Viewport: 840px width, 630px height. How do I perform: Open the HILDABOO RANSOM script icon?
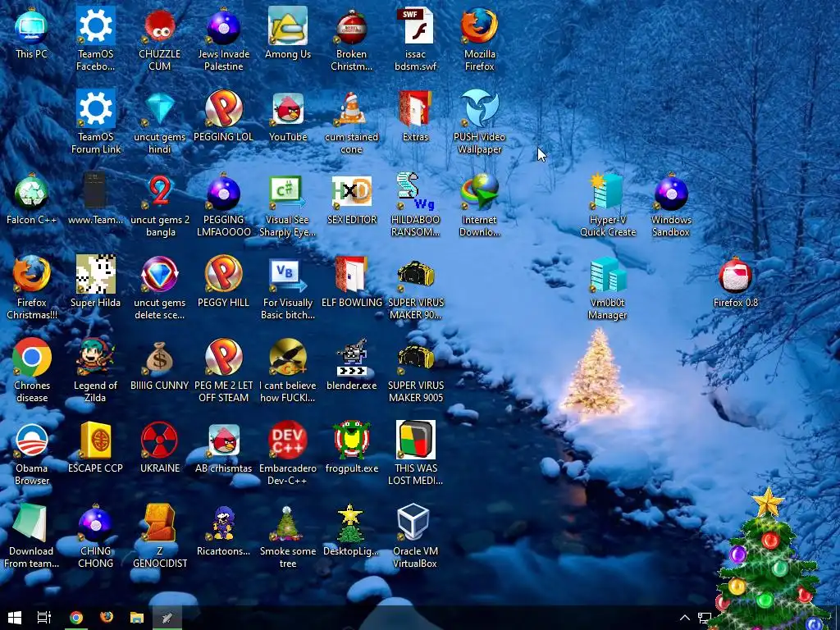(415, 192)
